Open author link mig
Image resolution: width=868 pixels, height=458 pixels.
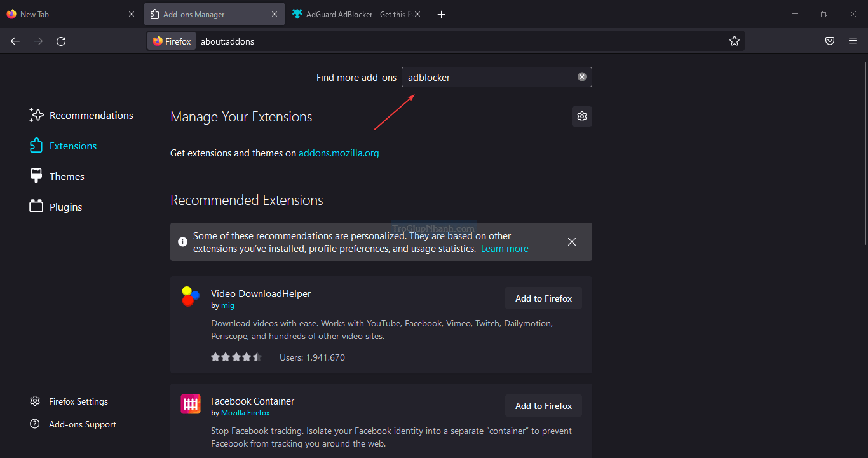point(227,305)
